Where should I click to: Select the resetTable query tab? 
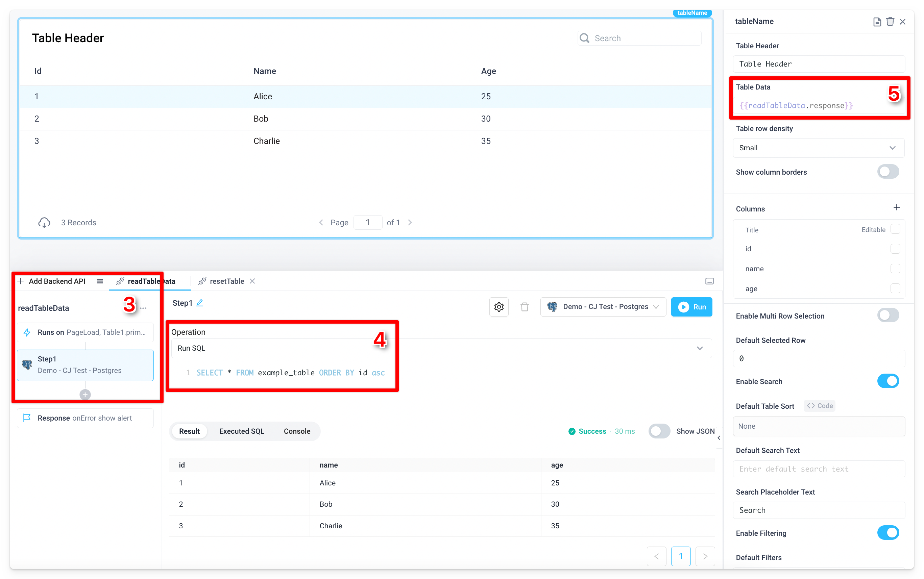(226, 281)
